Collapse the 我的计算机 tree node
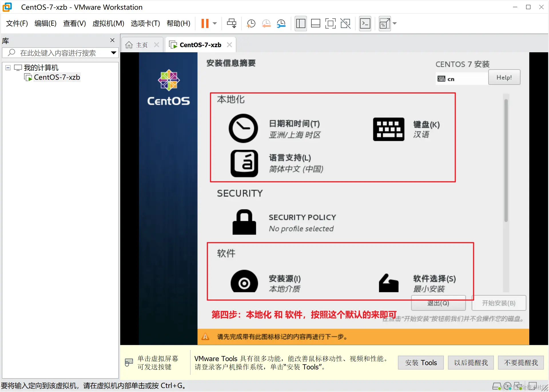Viewport: 549px width, 392px height. tap(8, 68)
